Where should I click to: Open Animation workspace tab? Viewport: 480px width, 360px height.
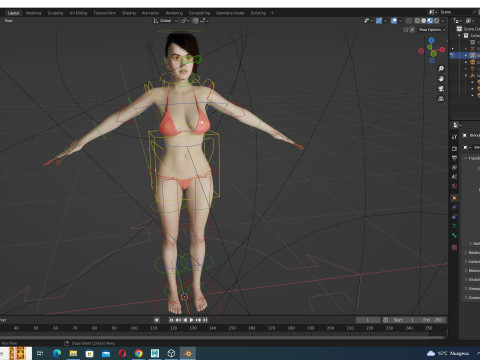[x=150, y=13]
